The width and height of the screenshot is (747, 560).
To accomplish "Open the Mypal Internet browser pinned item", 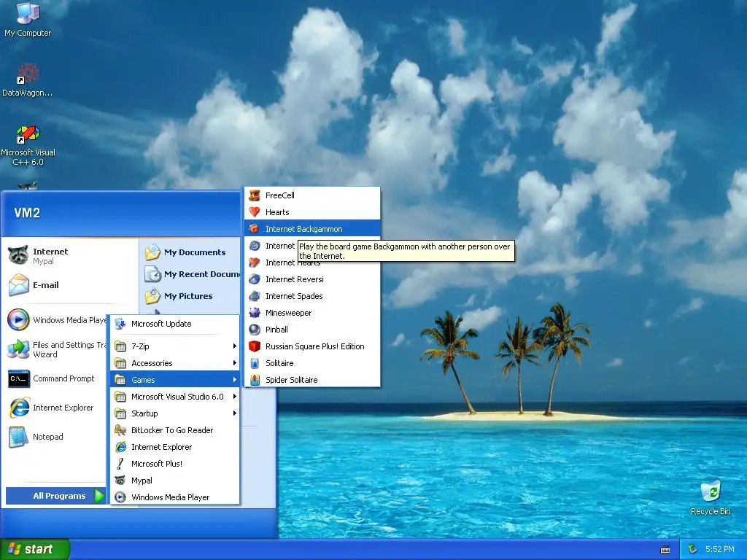I will pos(69,256).
